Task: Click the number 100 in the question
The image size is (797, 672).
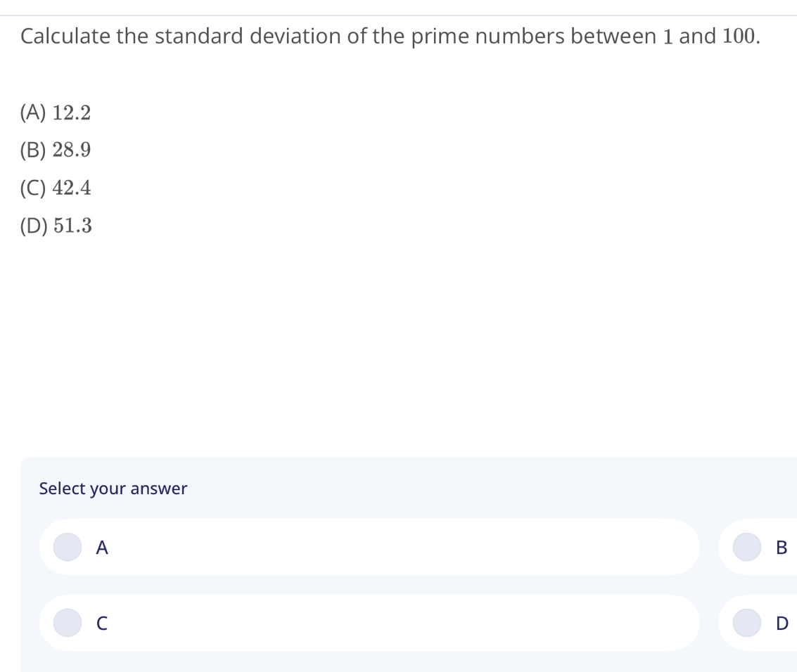Action: 739,37
